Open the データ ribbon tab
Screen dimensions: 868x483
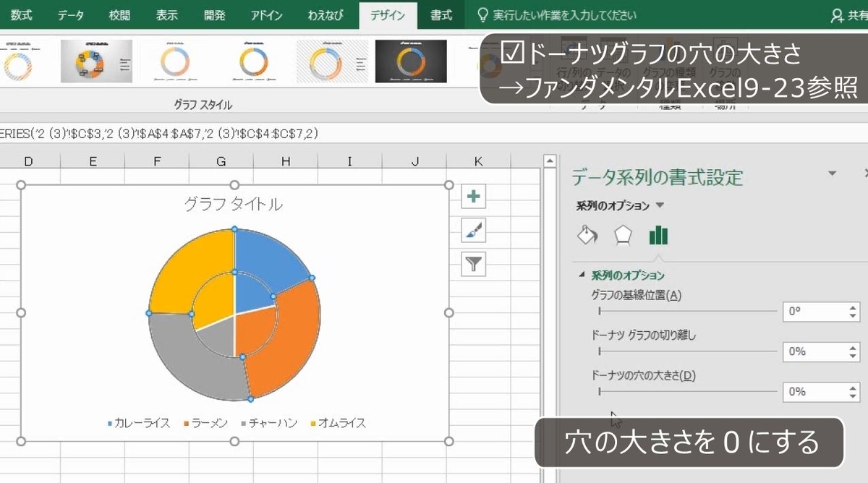point(70,14)
